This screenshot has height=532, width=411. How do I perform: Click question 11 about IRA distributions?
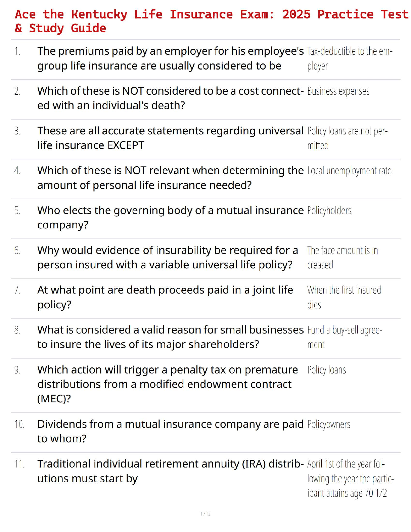(170, 471)
